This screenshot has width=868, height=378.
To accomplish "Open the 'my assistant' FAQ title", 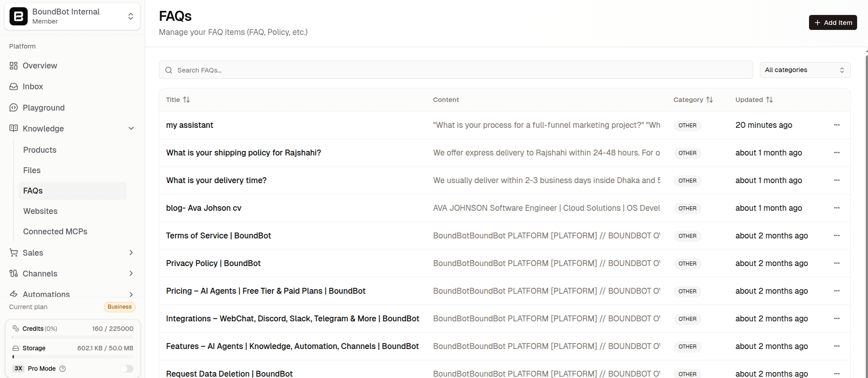I will coord(189,125).
